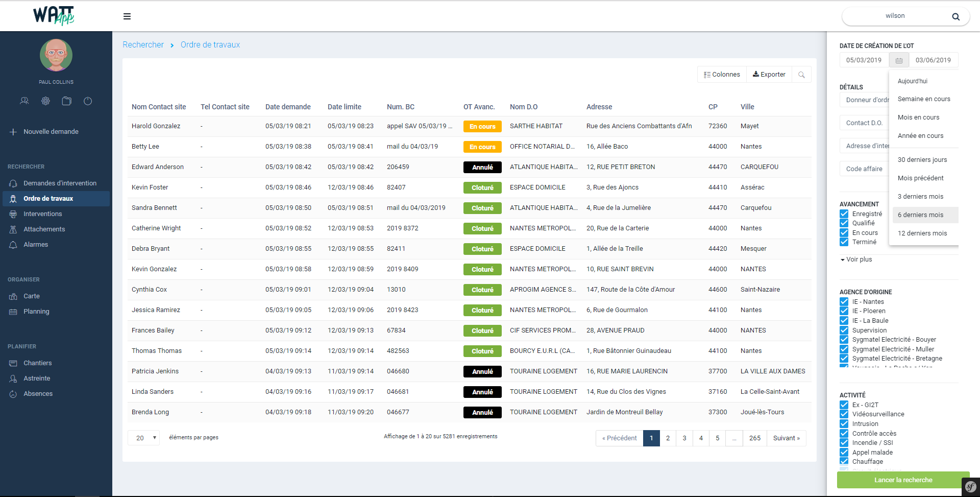Uncheck the Enregistré avancement checkbox
980x497 pixels.
pos(844,214)
